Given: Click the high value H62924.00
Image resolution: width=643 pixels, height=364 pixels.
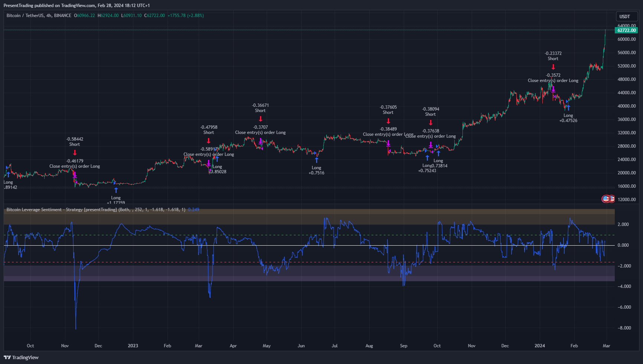Looking at the screenshot, I should pos(108,16).
